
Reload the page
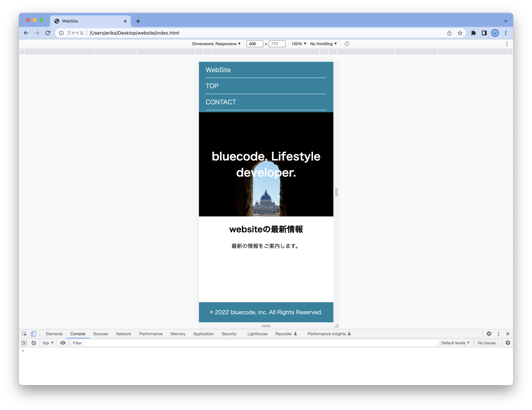coord(48,33)
